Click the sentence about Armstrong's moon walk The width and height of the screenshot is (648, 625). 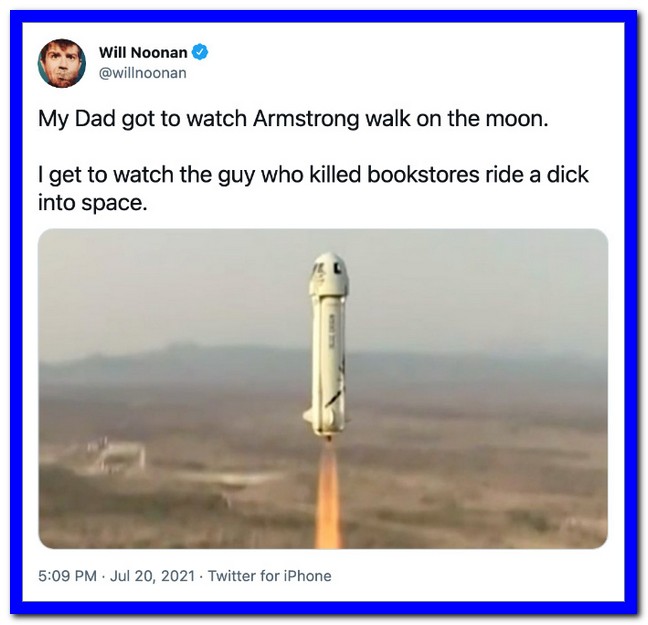[293, 119]
